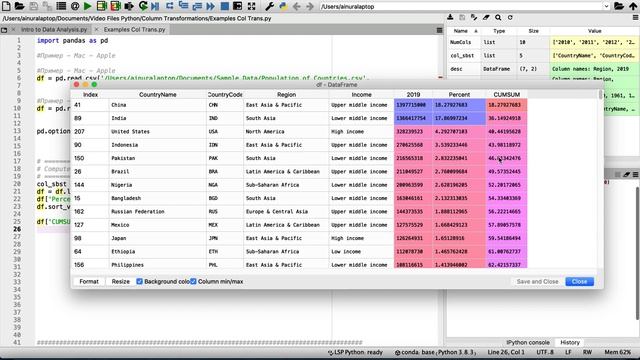Run file with the green play icon

click(x=88, y=6)
